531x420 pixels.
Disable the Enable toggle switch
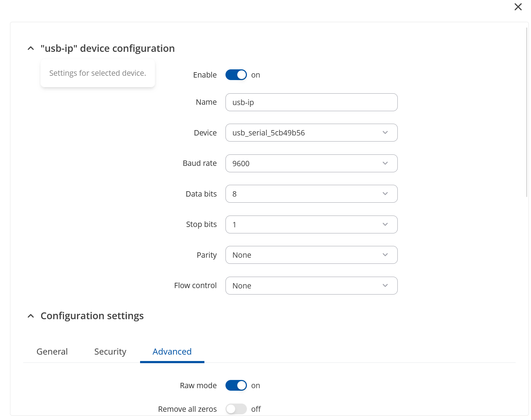point(236,75)
